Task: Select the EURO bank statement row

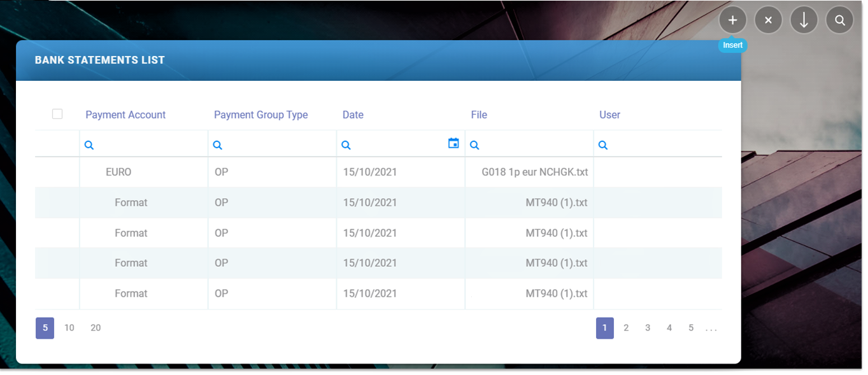Action: click(118, 172)
